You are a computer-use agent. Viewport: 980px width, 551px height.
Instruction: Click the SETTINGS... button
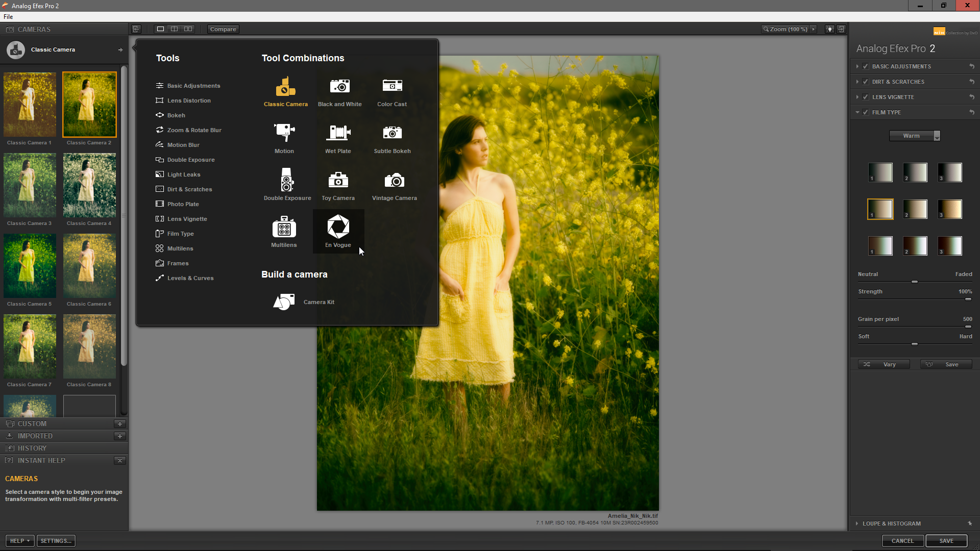(x=56, y=541)
